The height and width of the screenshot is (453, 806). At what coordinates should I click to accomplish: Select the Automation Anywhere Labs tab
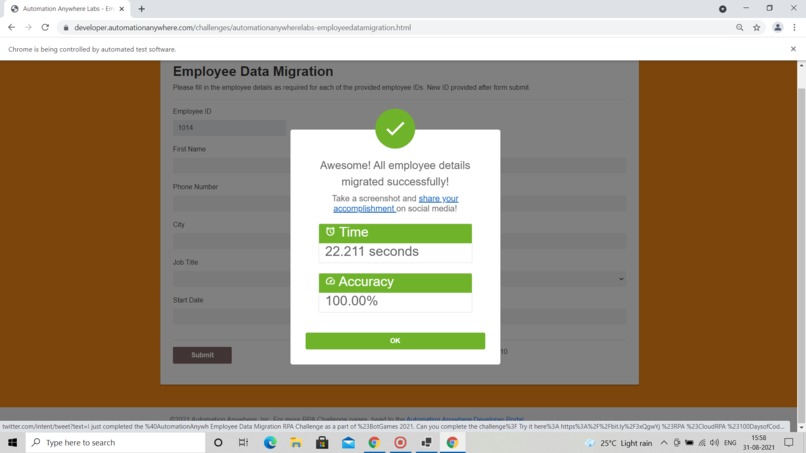point(67,9)
